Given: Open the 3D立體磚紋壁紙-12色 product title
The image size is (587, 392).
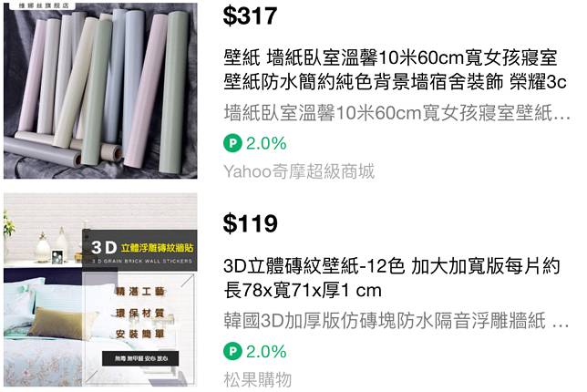Looking at the screenshot, I should (392, 278).
